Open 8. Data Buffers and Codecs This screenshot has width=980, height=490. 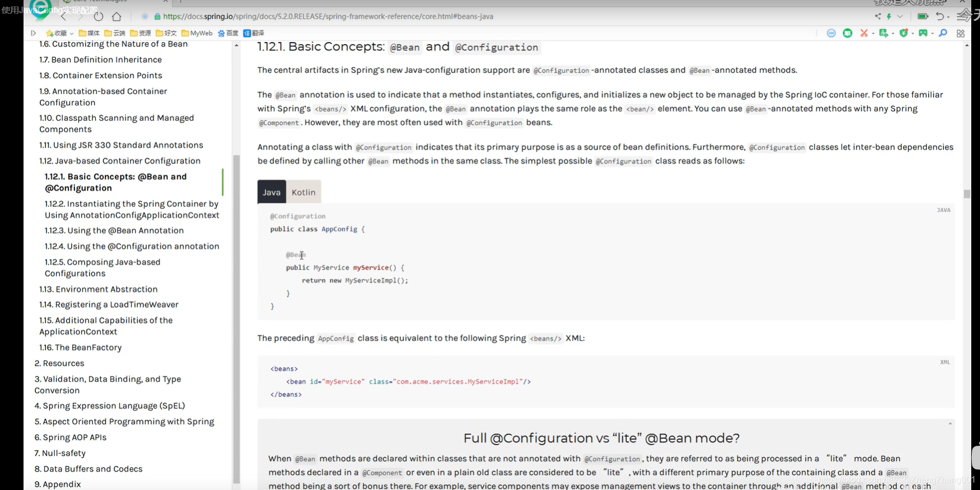tap(89, 469)
